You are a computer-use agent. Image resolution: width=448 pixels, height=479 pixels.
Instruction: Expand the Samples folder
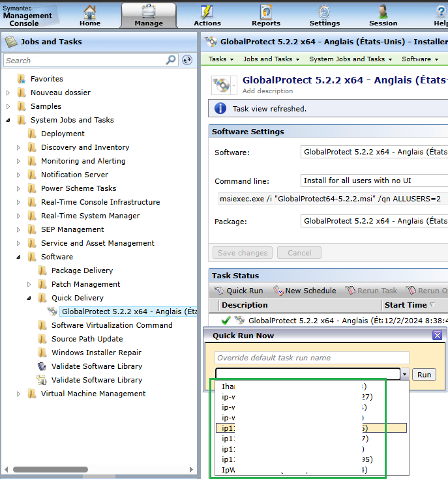pyautogui.click(x=8, y=106)
